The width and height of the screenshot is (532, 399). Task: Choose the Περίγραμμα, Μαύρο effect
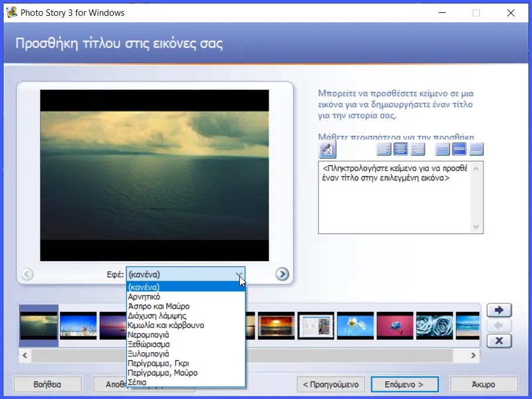[185, 373]
